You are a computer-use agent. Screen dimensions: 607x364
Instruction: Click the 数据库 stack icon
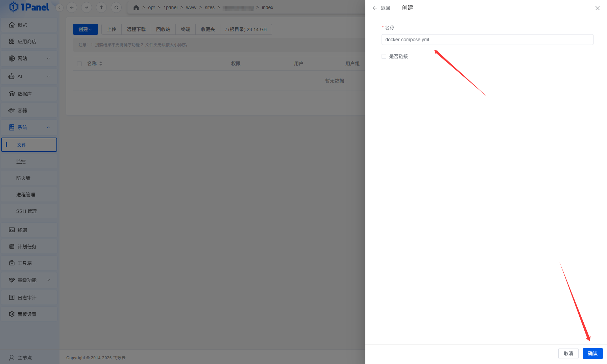[x=12, y=94]
